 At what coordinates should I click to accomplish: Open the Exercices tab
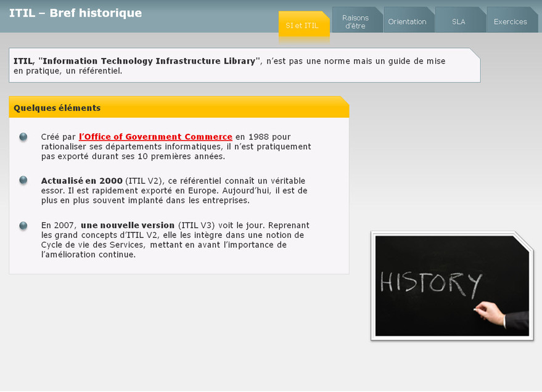[510, 22]
